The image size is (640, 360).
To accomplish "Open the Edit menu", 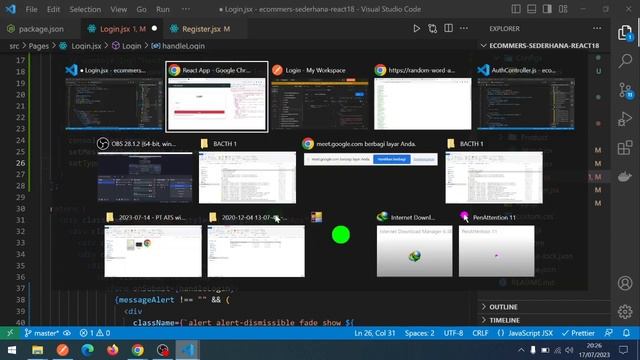I will click(x=53, y=9).
